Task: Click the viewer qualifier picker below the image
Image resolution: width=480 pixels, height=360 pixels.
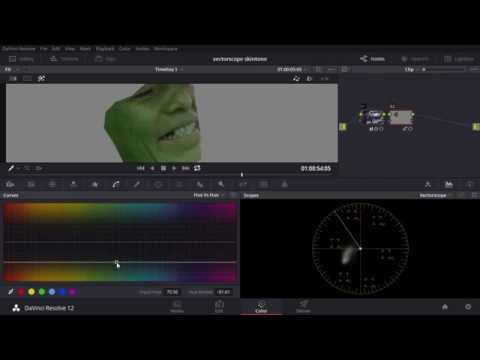Action: 11,168
